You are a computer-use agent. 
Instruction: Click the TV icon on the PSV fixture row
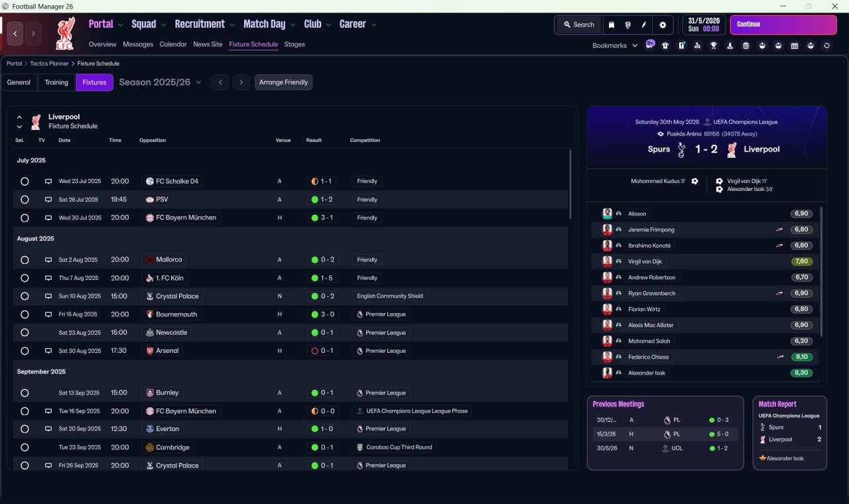click(48, 200)
